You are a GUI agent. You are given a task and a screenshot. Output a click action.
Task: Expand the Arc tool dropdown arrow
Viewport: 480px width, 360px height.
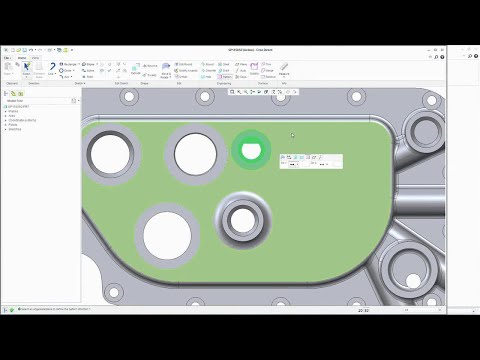coord(71,77)
